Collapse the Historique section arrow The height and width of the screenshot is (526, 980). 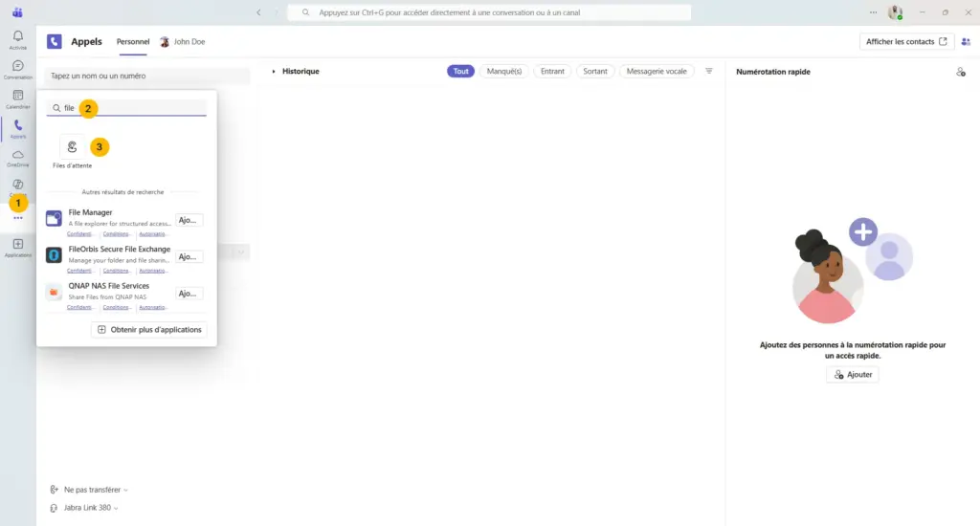tap(274, 72)
